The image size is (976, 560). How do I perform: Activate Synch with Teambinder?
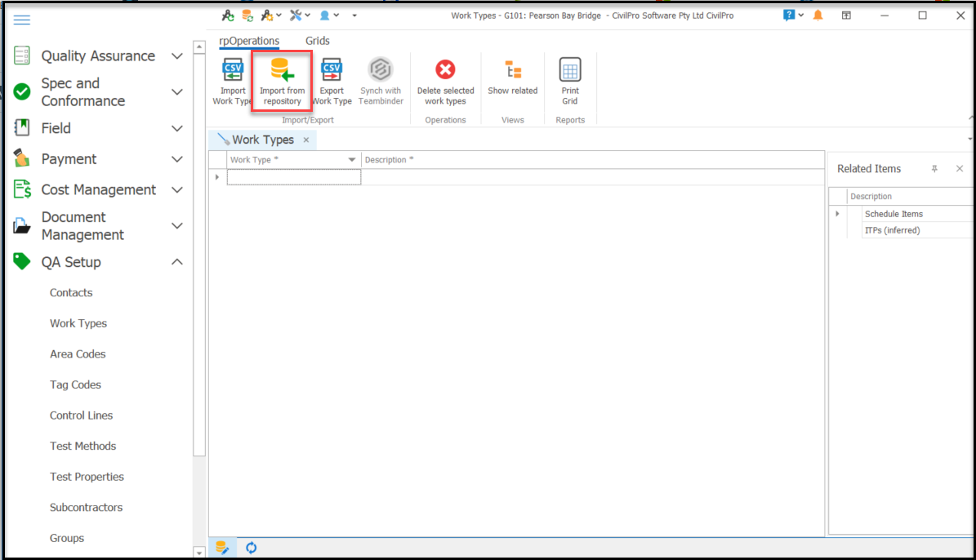pos(381,78)
